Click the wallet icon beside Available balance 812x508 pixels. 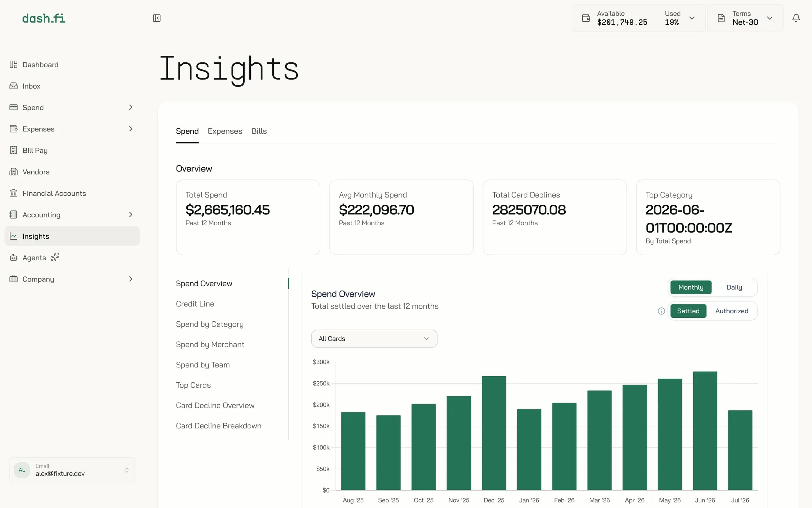[586, 18]
